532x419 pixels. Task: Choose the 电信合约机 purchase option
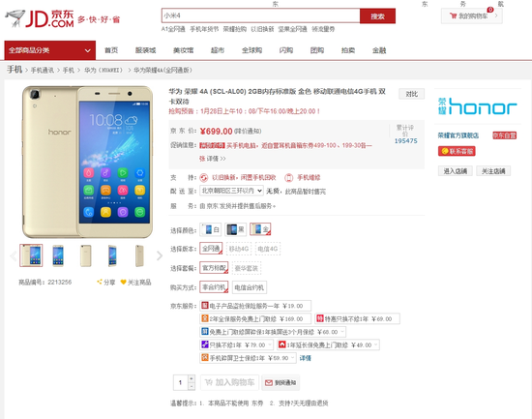[x=250, y=287]
